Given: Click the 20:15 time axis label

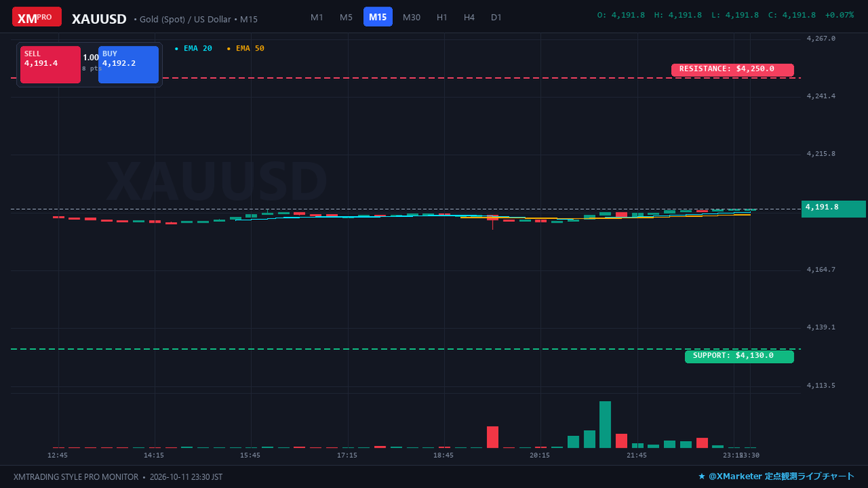Looking at the screenshot, I should click(540, 455).
